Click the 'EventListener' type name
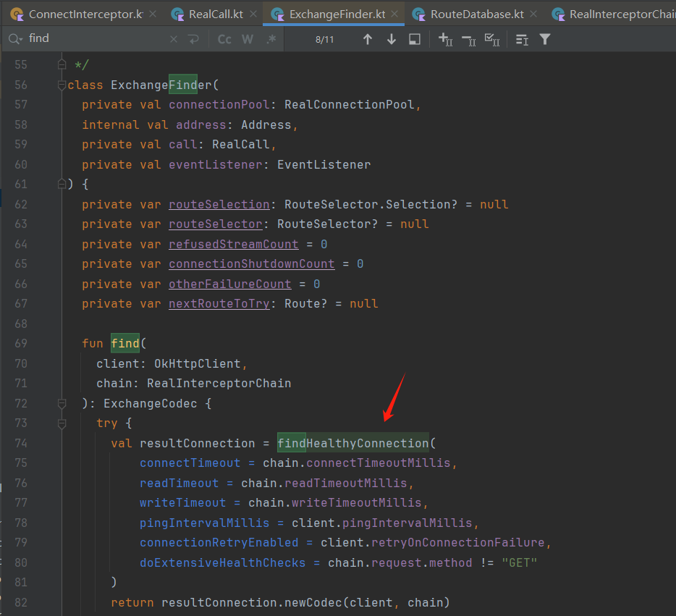The height and width of the screenshot is (616, 676). [x=324, y=164]
